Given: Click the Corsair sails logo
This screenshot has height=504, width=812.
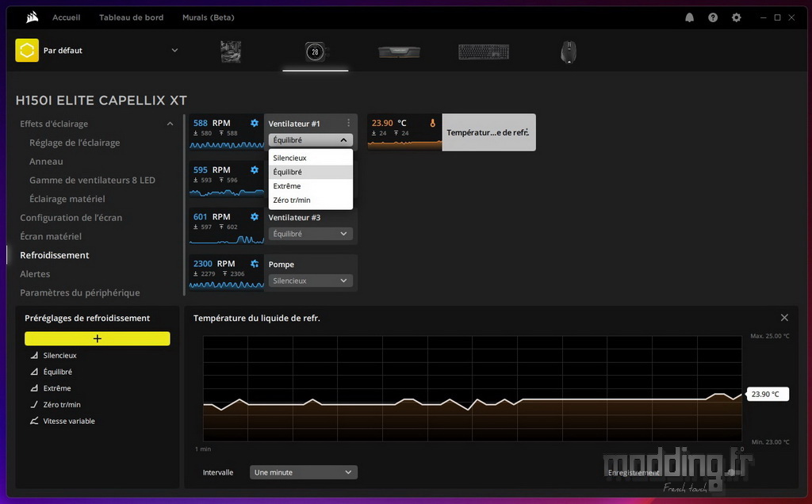Looking at the screenshot, I should pyautogui.click(x=32, y=17).
